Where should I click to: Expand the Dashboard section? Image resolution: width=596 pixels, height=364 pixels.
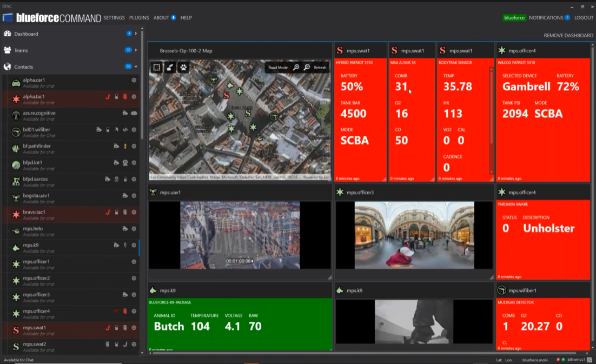136,34
